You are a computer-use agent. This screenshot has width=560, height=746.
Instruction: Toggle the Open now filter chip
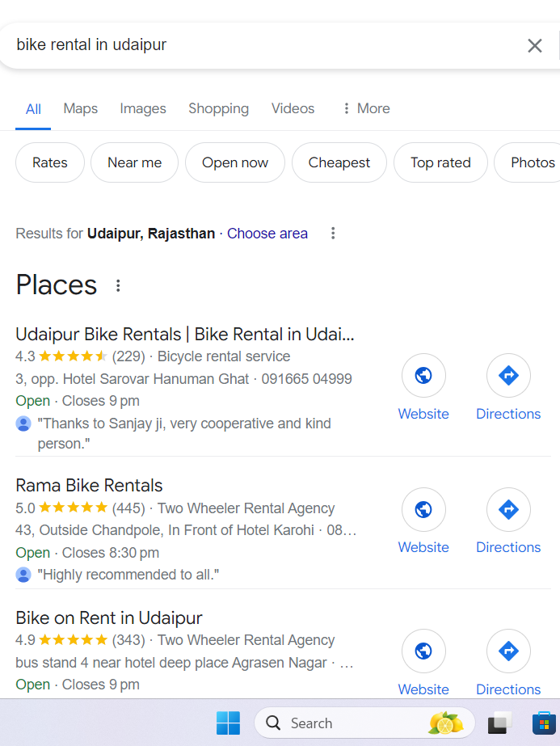coord(234,162)
